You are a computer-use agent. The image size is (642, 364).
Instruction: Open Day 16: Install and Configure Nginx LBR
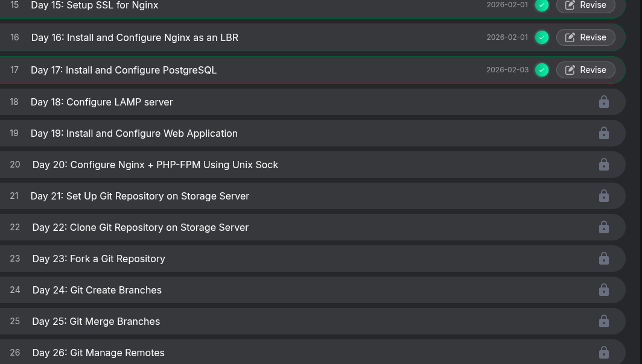click(135, 37)
